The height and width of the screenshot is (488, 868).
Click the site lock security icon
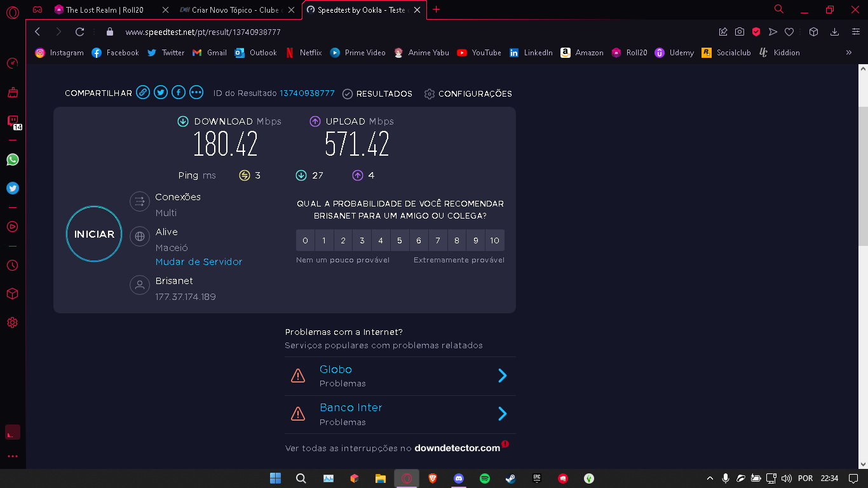tap(110, 32)
